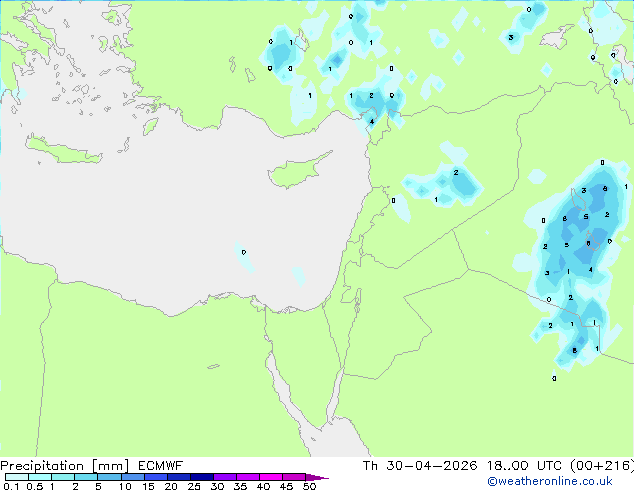Select the '10' legend scale label

[x=125, y=486]
